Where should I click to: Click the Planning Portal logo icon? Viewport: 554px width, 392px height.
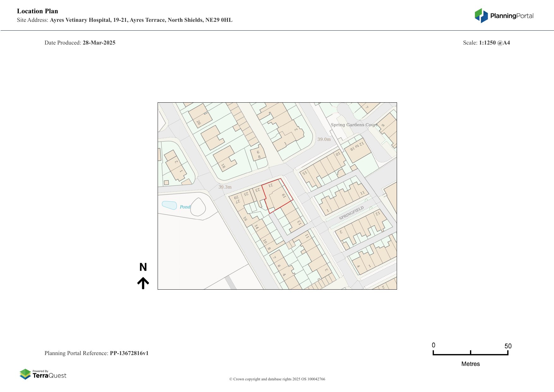coord(481,15)
